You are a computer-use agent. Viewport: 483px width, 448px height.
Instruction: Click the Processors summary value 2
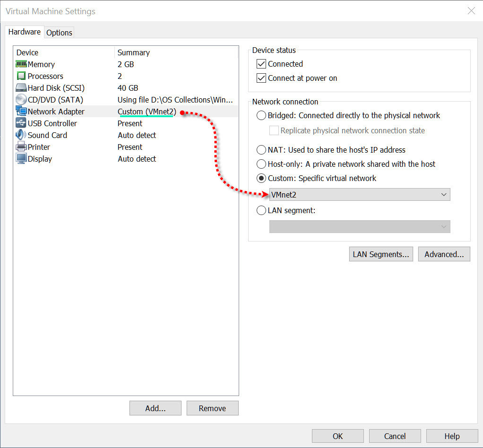tap(120, 76)
